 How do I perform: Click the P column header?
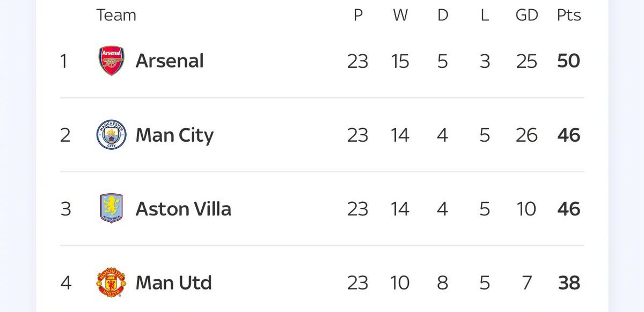[358, 15]
